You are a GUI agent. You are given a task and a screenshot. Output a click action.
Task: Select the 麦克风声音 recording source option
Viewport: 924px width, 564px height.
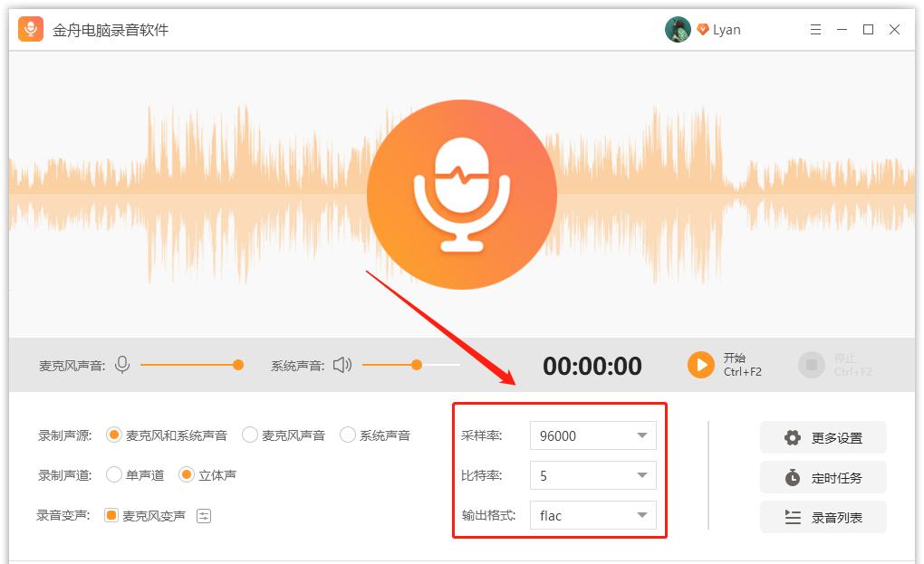click(249, 435)
